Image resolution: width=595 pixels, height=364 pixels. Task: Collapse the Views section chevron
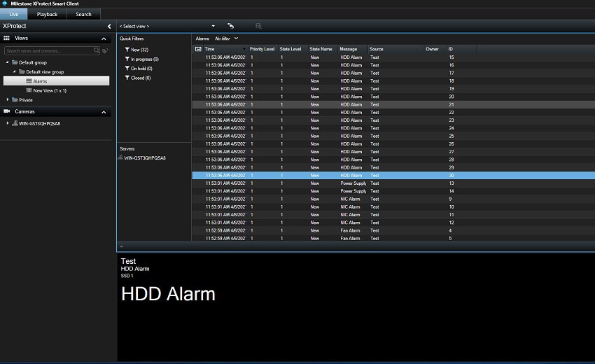104,38
